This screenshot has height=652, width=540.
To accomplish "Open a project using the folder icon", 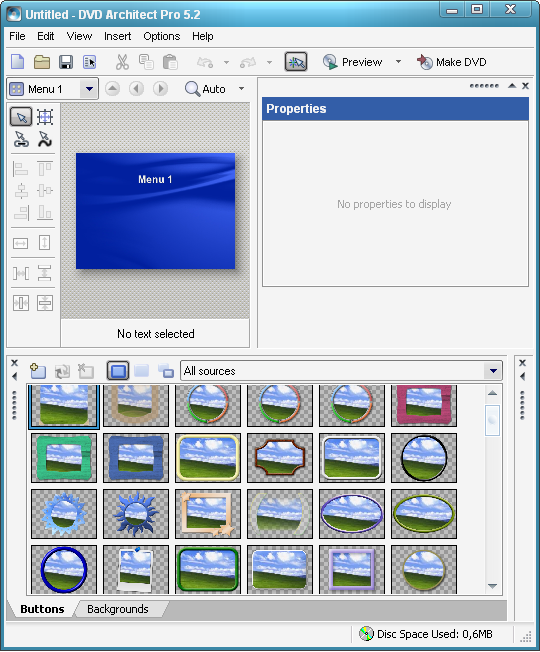I will [x=42, y=62].
